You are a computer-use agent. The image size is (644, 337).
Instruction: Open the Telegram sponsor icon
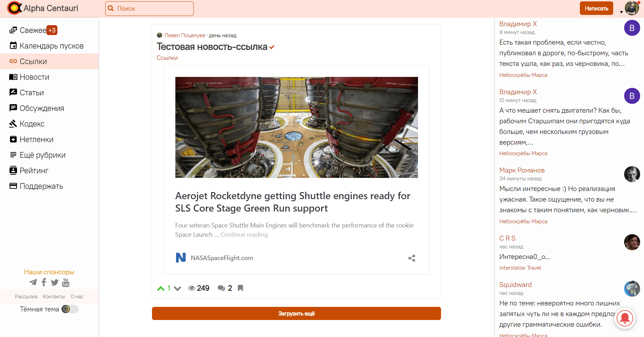[33, 282]
